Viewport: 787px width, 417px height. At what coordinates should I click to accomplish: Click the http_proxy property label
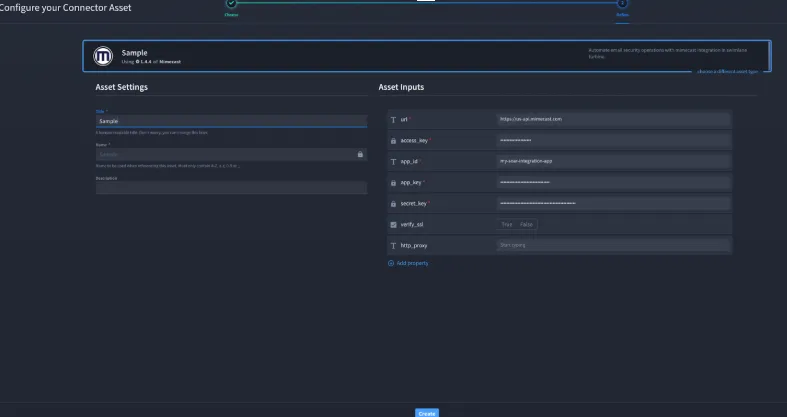[x=414, y=246]
